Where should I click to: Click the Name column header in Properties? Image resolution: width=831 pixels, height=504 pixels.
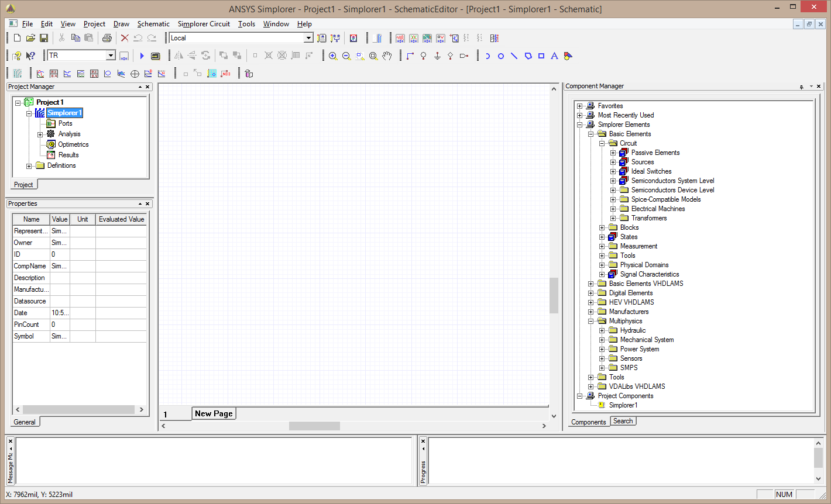click(x=32, y=219)
